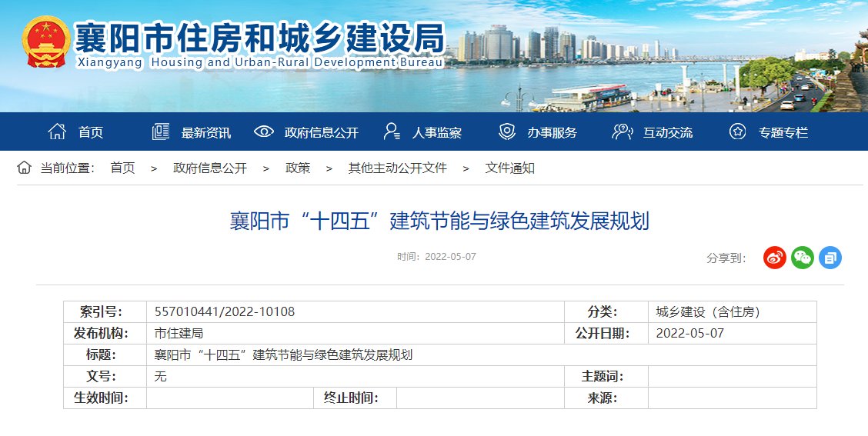Click the home icon in navigation bar
Image resolution: width=868 pixels, height=436 pixels.
pos(57,131)
